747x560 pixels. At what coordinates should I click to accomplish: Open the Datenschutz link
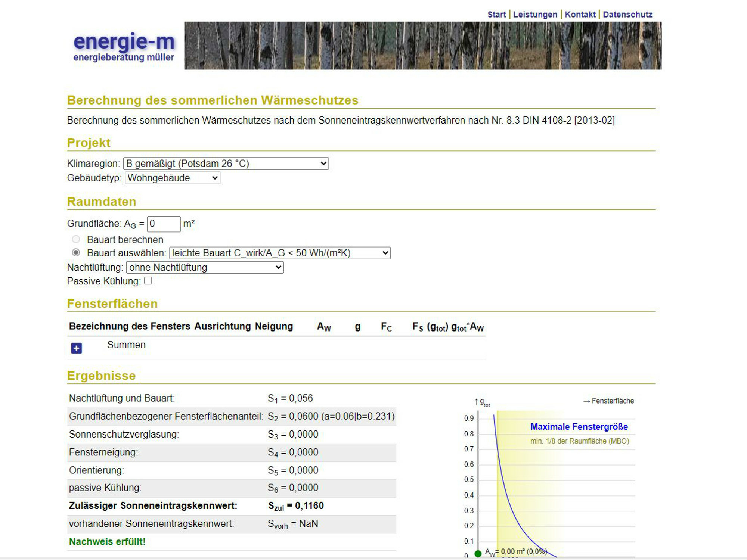(x=627, y=15)
